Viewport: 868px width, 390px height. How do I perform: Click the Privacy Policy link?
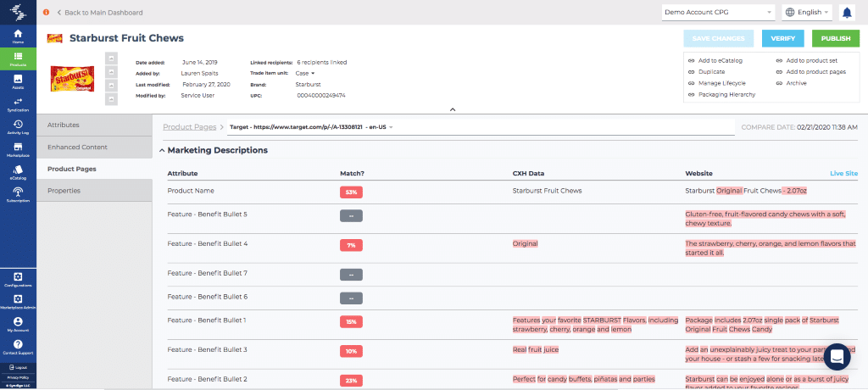[x=19, y=376]
